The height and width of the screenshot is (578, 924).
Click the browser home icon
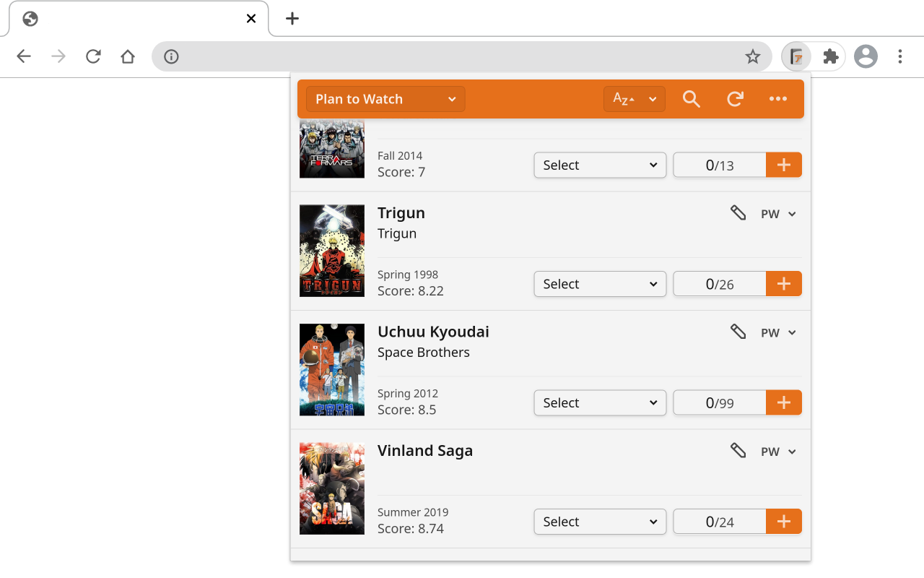click(x=128, y=56)
